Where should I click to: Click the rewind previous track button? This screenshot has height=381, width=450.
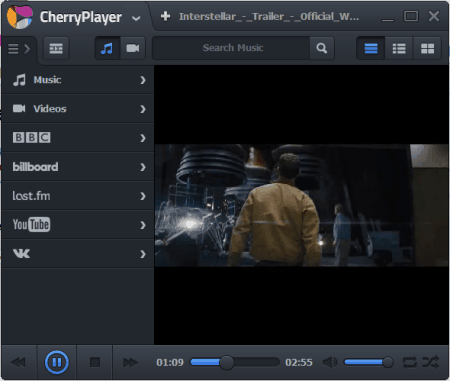tap(18, 362)
